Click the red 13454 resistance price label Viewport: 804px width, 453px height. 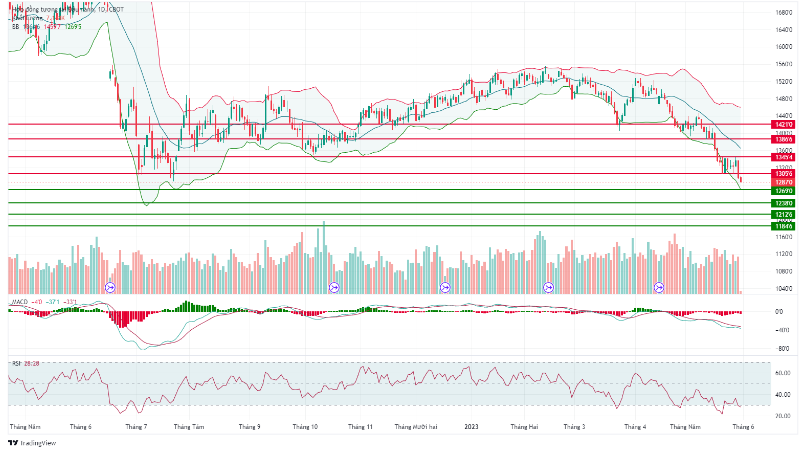783,157
